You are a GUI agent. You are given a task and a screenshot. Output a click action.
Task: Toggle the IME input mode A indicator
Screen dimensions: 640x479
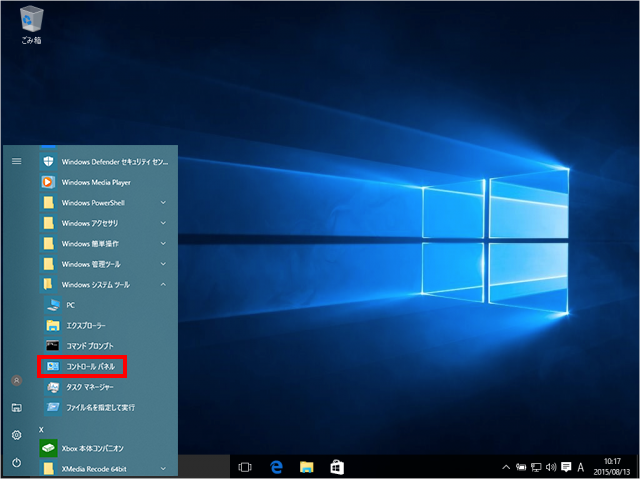pyautogui.click(x=581, y=467)
